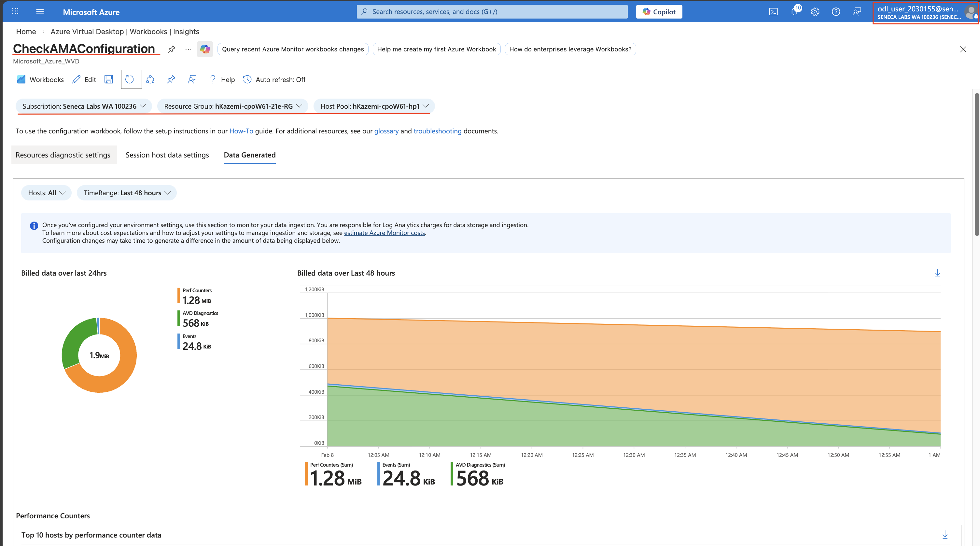
Task: Open the notifications bell
Action: tap(794, 11)
